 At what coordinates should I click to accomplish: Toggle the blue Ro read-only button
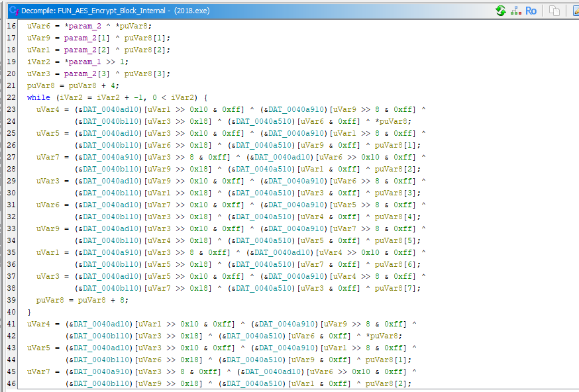tap(531, 11)
